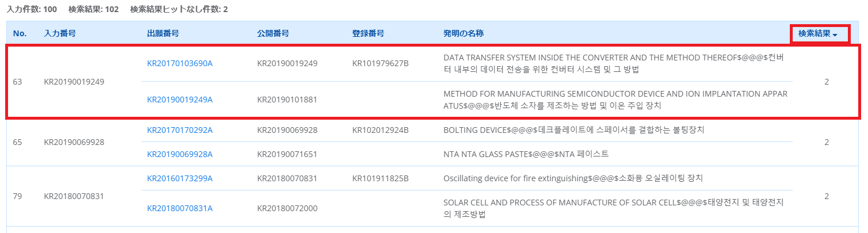This screenshot has width=868, height=233.
Task: Open application link KR20190019249A
Action: point(179,100)
